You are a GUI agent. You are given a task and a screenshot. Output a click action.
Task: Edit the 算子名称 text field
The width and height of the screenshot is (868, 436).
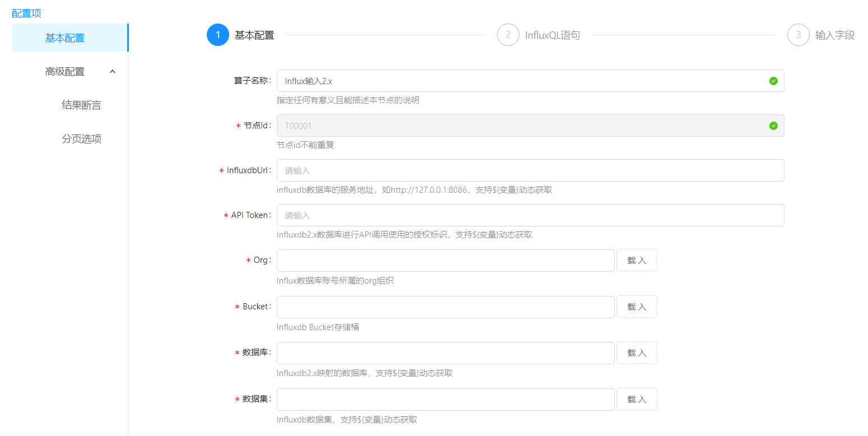521,81
